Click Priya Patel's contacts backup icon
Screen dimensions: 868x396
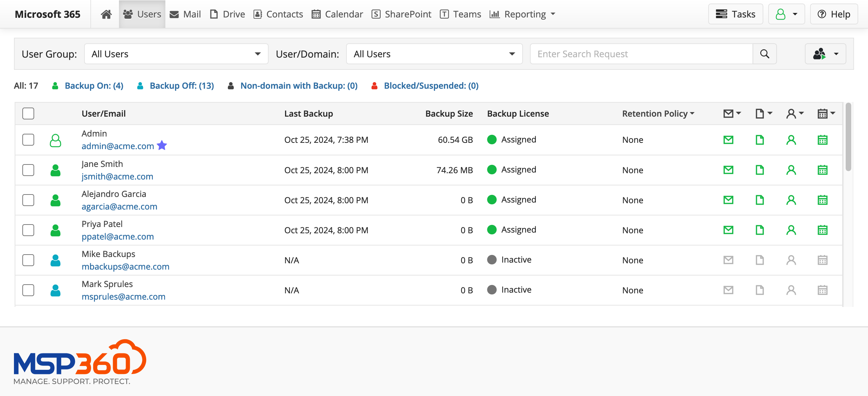(791, 230)
